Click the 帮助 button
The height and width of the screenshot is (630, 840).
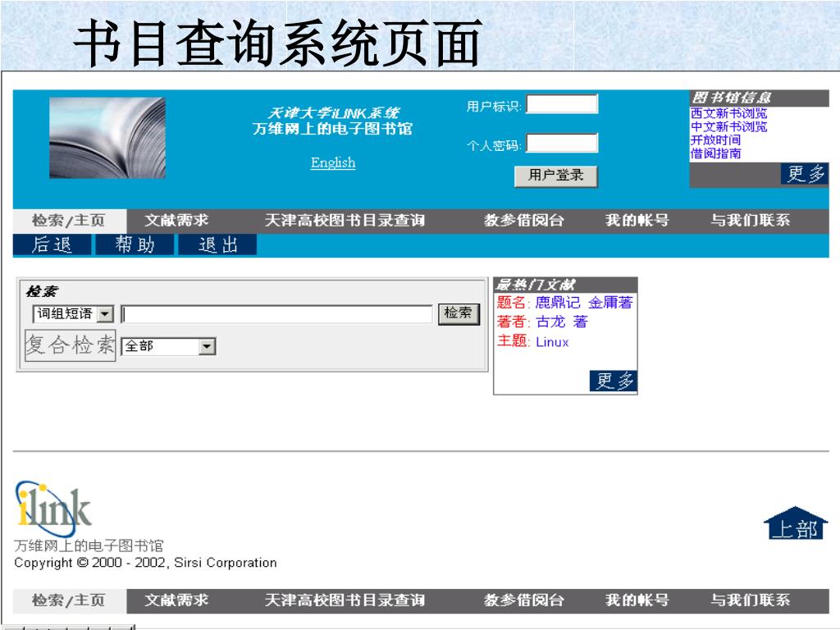[135, 245]
